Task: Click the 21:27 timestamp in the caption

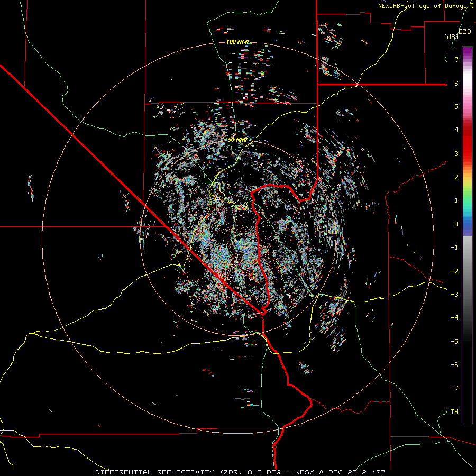Action: point(373,472)
